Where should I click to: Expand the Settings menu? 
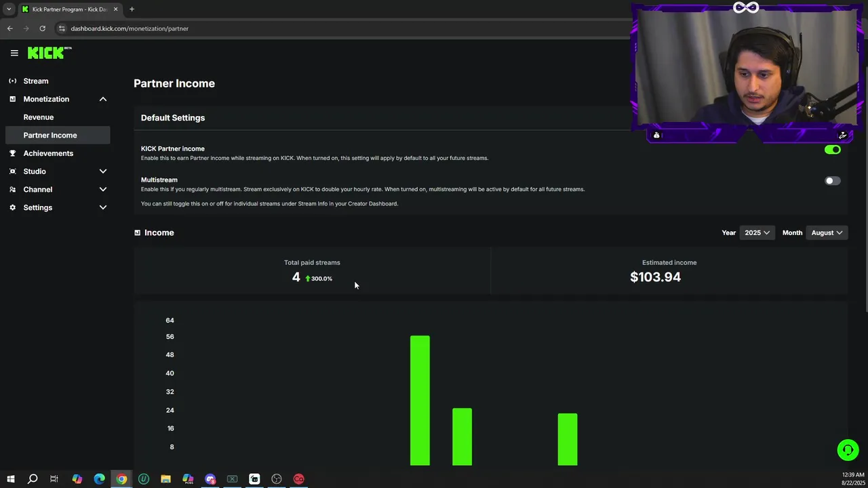click(x=103, y=207)
